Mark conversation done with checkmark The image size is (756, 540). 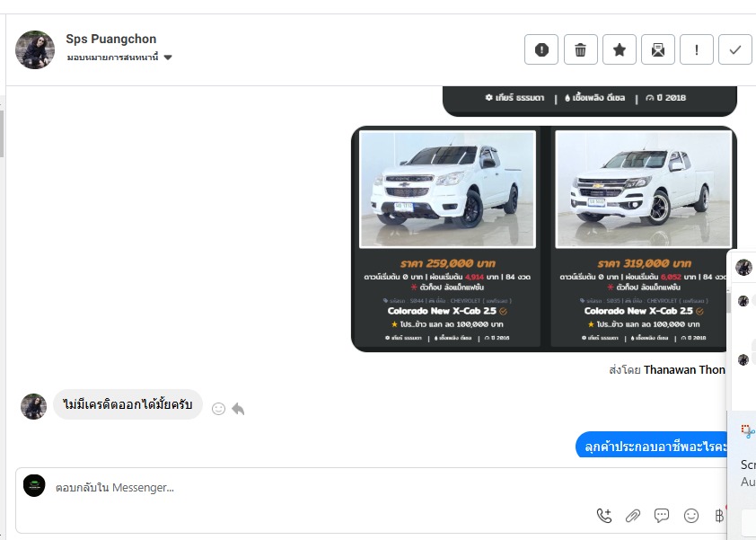(x=734, y=49)
